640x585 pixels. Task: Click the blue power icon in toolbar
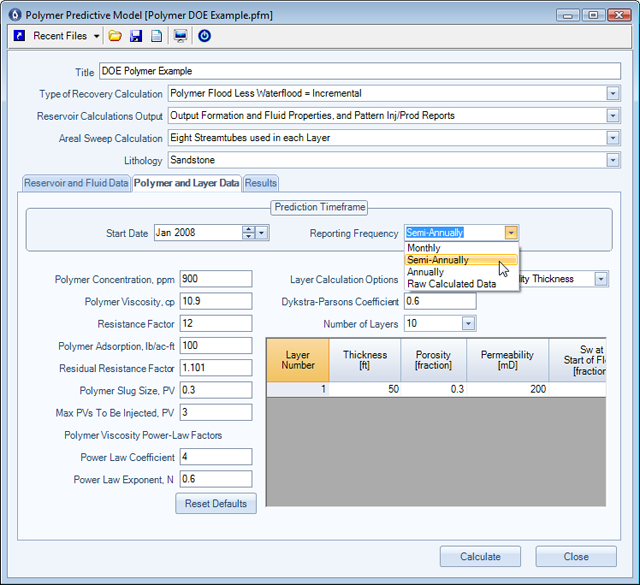coord(204,36)
